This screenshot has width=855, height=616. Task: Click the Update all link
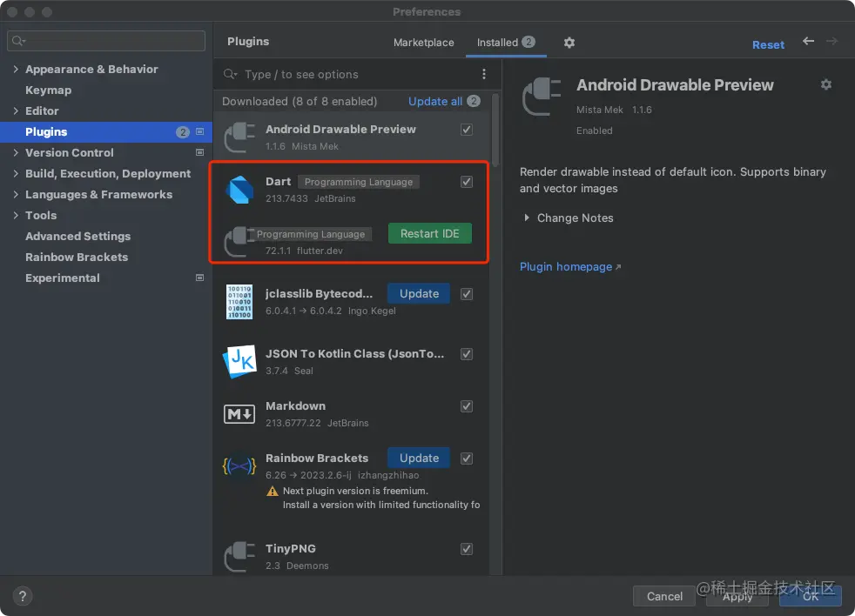pyautogui.click(x=435, y=102)
